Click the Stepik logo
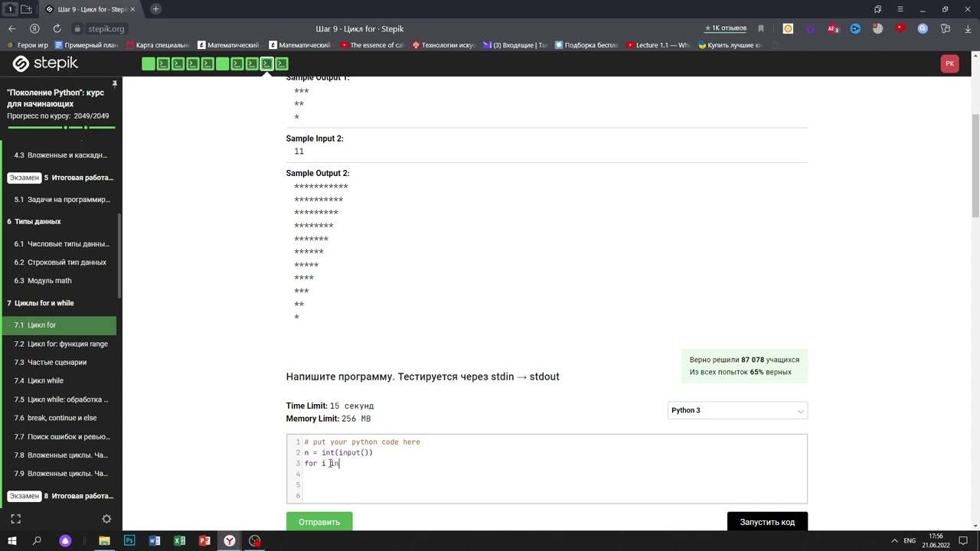This screenshot has width=980, height=551. point(46,64)
